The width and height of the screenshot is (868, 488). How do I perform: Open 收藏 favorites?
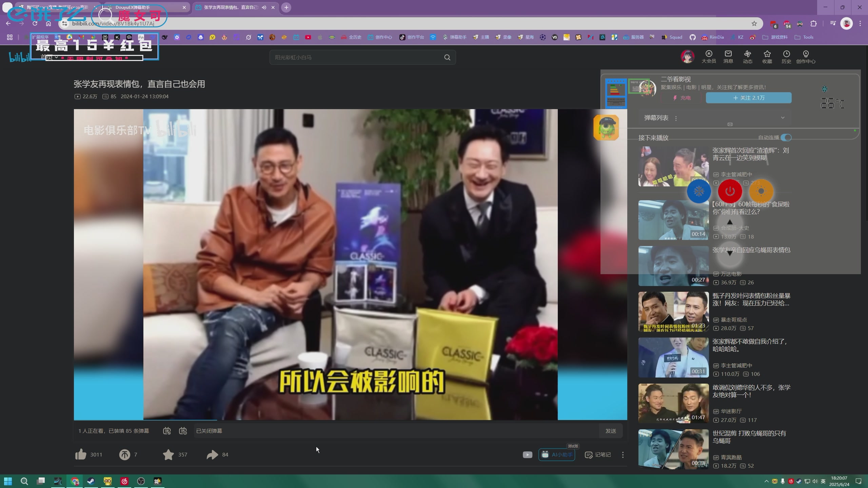click(x=767, y=57)
